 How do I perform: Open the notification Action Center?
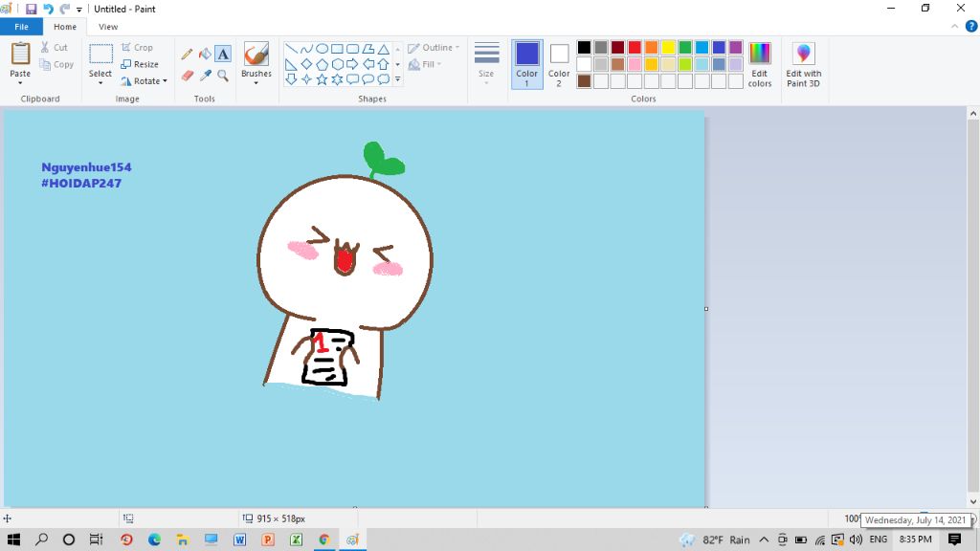(x=954, y=540)
